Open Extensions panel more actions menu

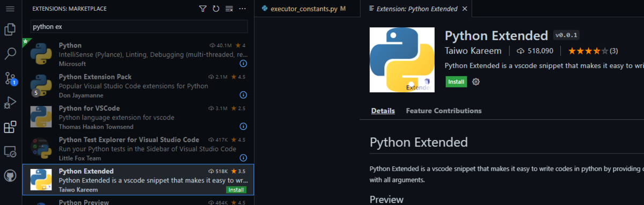coord(243,9)
